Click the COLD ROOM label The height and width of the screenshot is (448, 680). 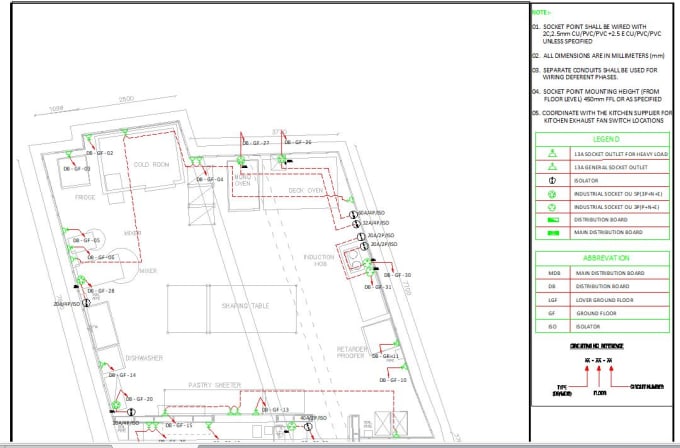click(151, 164)
